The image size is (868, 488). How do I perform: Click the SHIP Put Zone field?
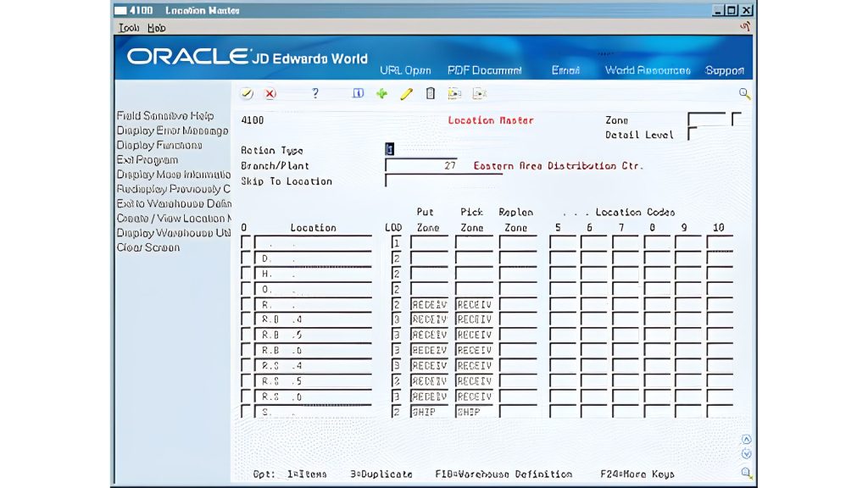(x=429, y=412)
